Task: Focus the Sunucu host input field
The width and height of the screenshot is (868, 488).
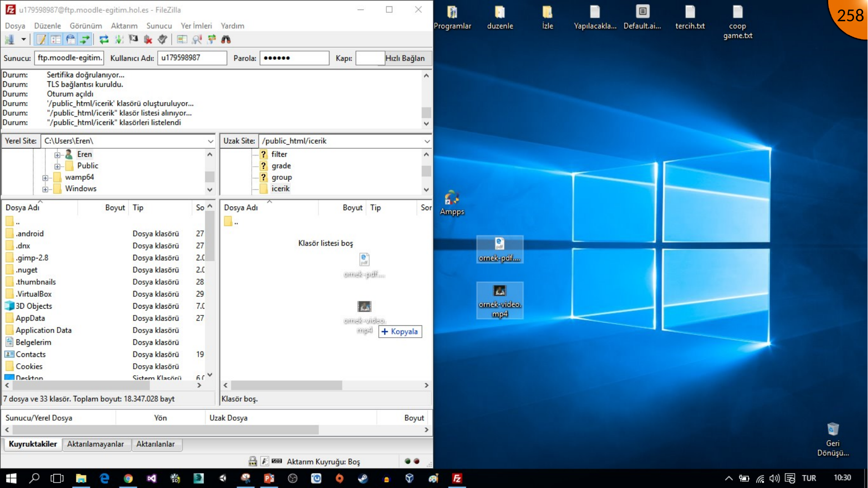Action: [69, 58]
